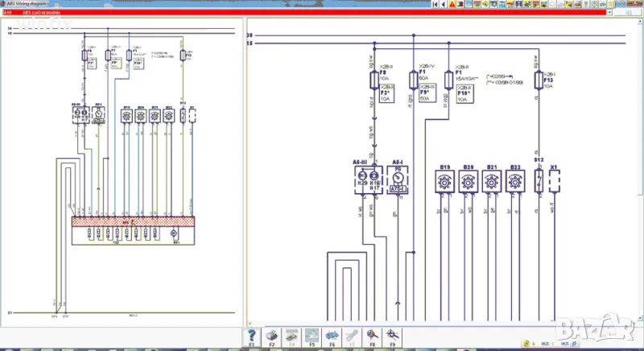Image resolution: width=644 pixels, height=351 pixels.
Task: Select the F5 button in bottom toolbar
Action: click(312, 335)
